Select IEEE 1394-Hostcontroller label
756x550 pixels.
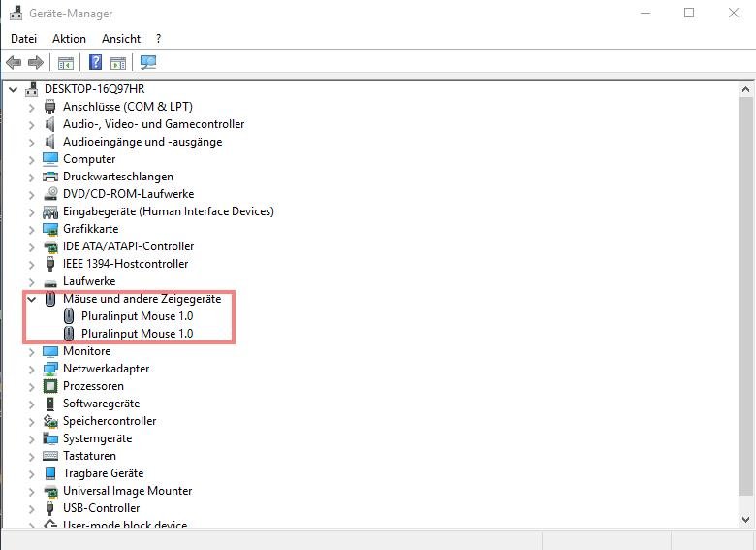[125, 264]
